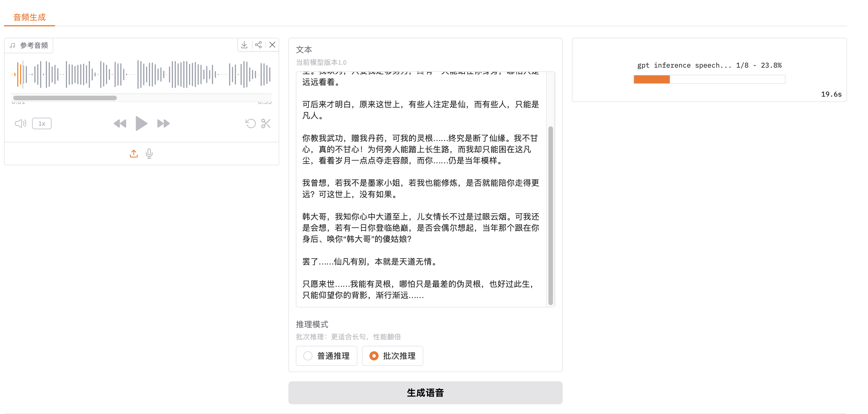Screen dimensions: 868x414
Task: Share the reference audio
Action: [258, 45]
